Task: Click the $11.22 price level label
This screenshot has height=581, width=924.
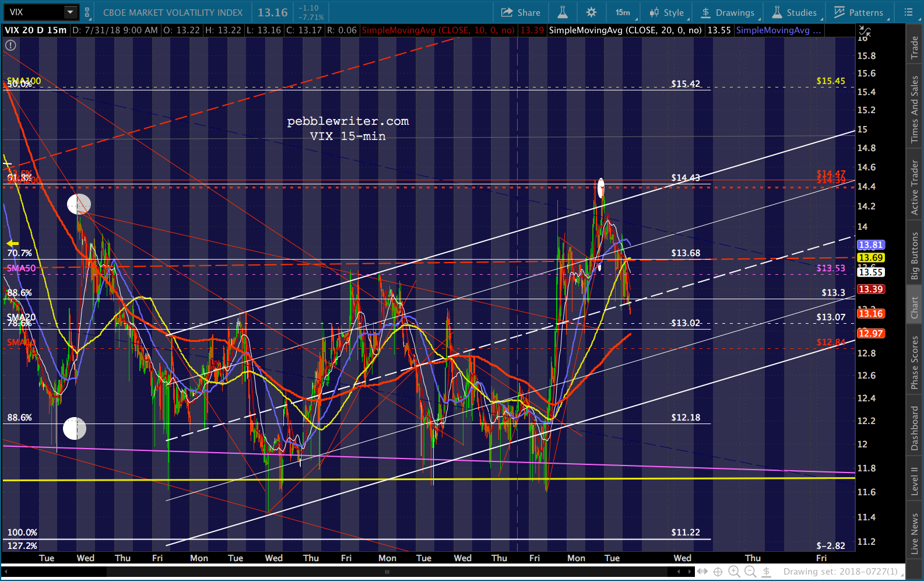Action: tap(686, 533)
